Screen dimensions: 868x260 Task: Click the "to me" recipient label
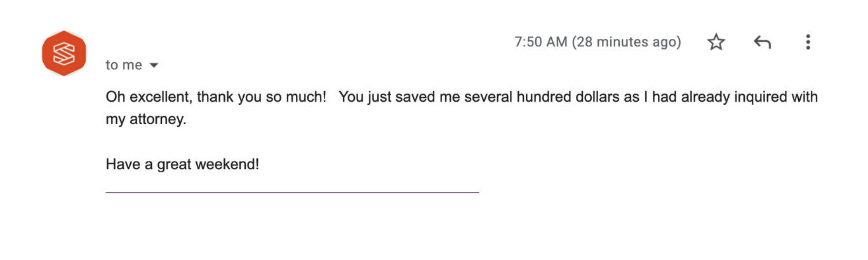tap(124, 65)
